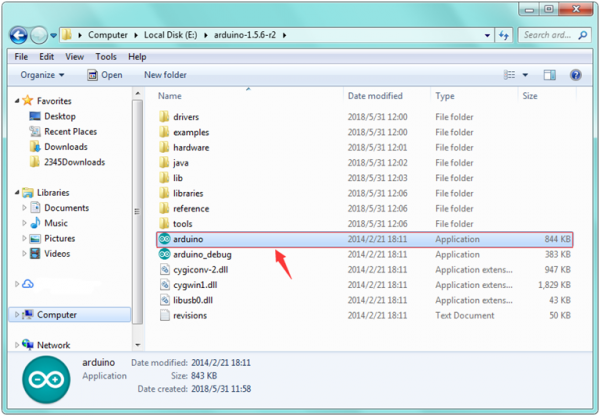Collapse the Libraries group
Screen dimensions: 600x416
point(17,192)
